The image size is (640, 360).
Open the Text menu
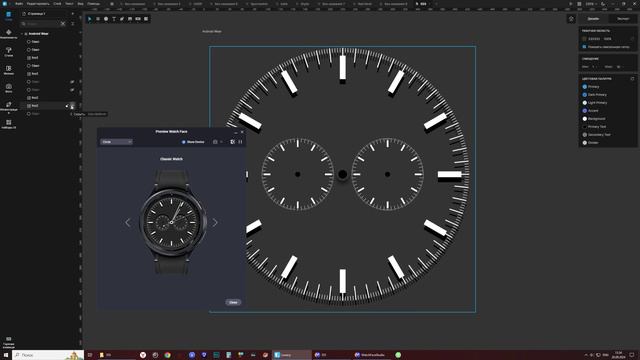coord(69,4)
